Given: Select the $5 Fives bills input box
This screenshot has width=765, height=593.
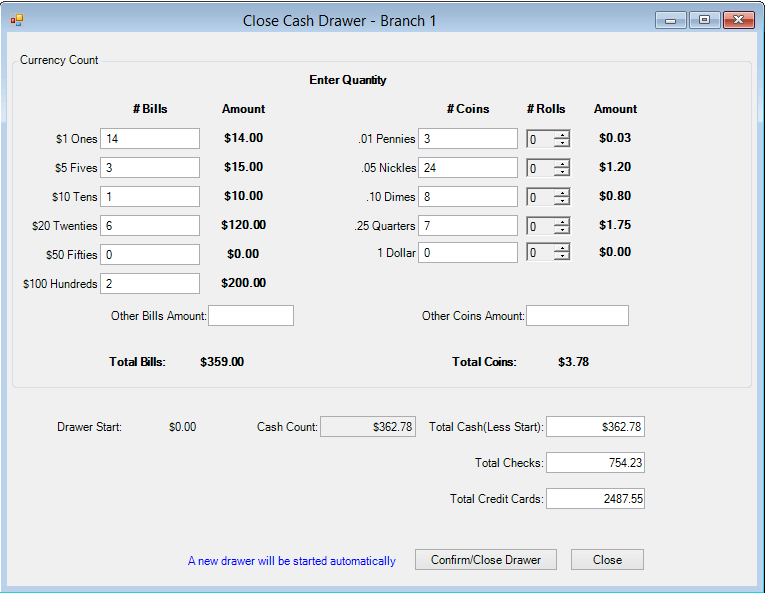Looking at the screenshot, I should (150, 168).
